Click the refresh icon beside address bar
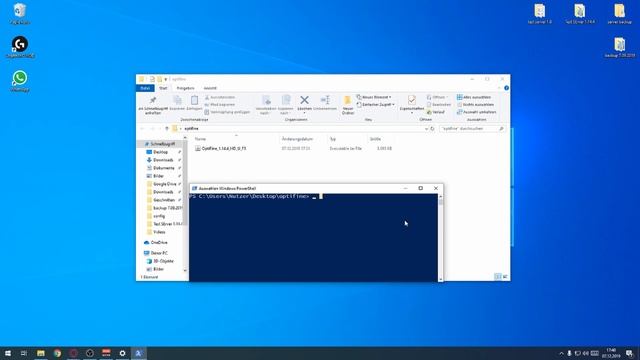 tap(432, 129)
